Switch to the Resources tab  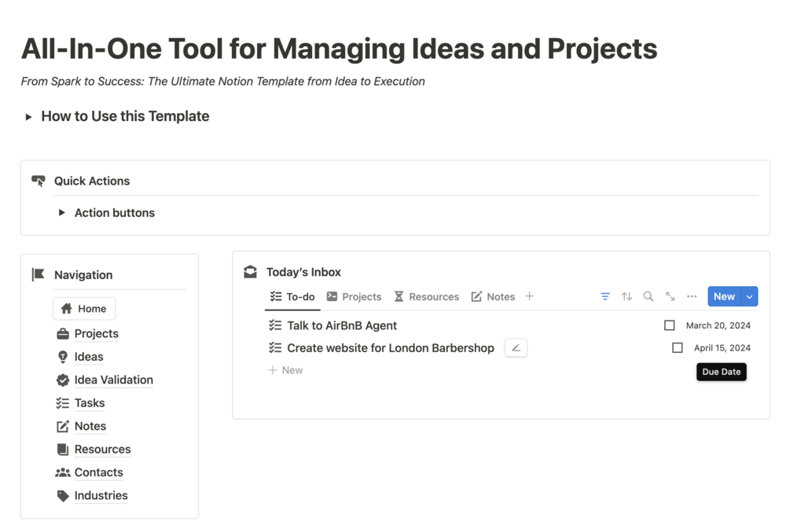426,296
